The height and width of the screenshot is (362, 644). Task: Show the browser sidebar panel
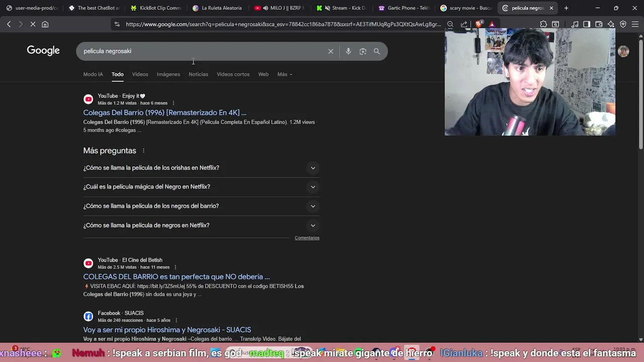coord(587,24)
